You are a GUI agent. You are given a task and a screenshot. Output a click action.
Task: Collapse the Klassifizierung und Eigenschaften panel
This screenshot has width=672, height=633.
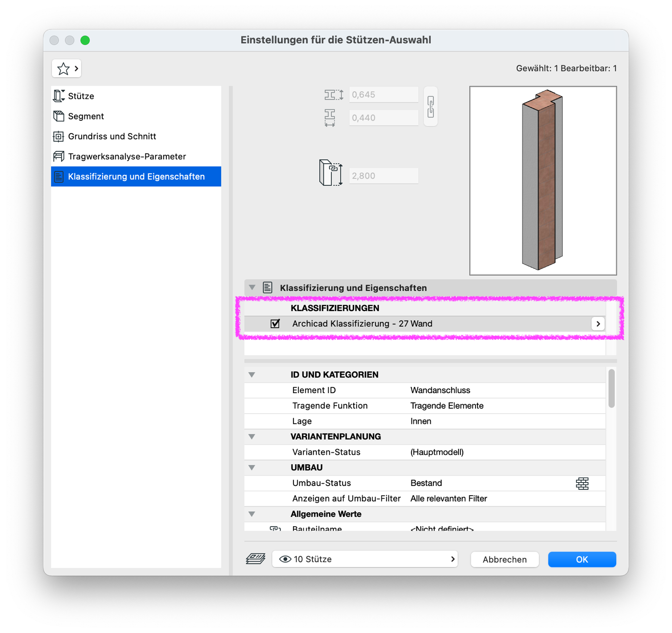(252, 288)
